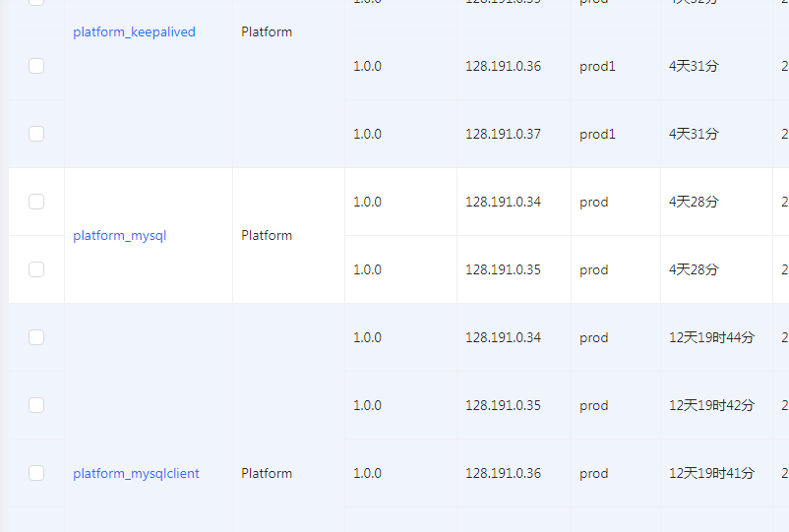Screen dimensions: 789x532
Task: Click prod1 in the 128.191.0.37 row
Action: [x=597, y=134]
